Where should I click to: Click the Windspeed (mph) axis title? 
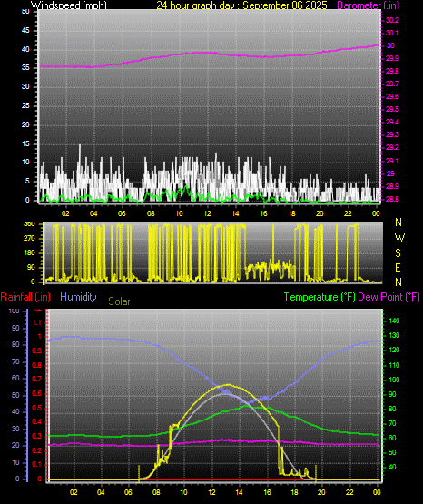click(68, 5)
